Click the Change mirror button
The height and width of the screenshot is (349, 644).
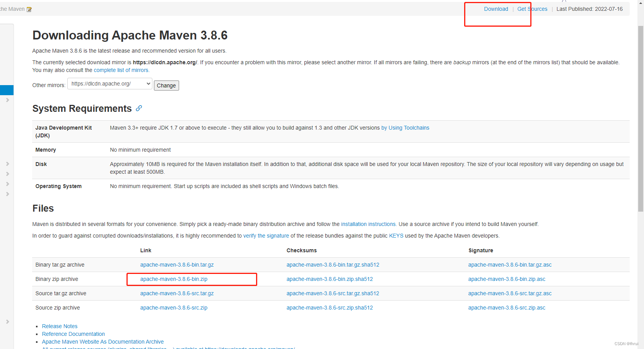166,86
